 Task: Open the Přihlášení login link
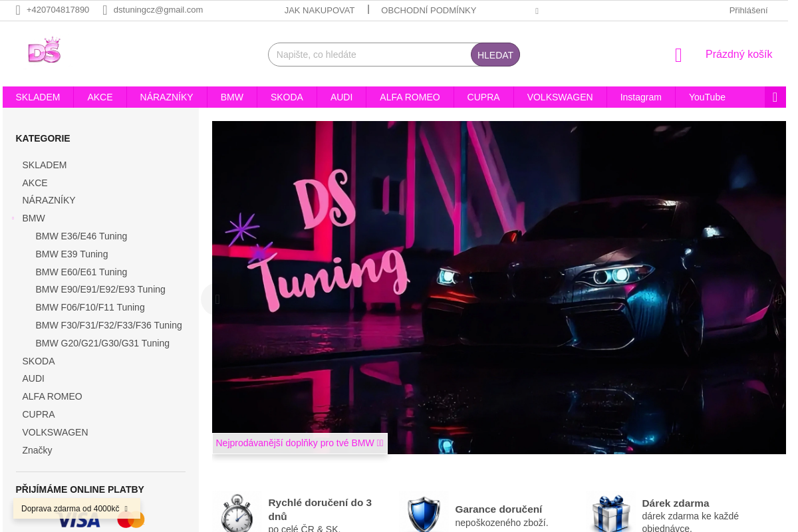[x=748, y=10]
